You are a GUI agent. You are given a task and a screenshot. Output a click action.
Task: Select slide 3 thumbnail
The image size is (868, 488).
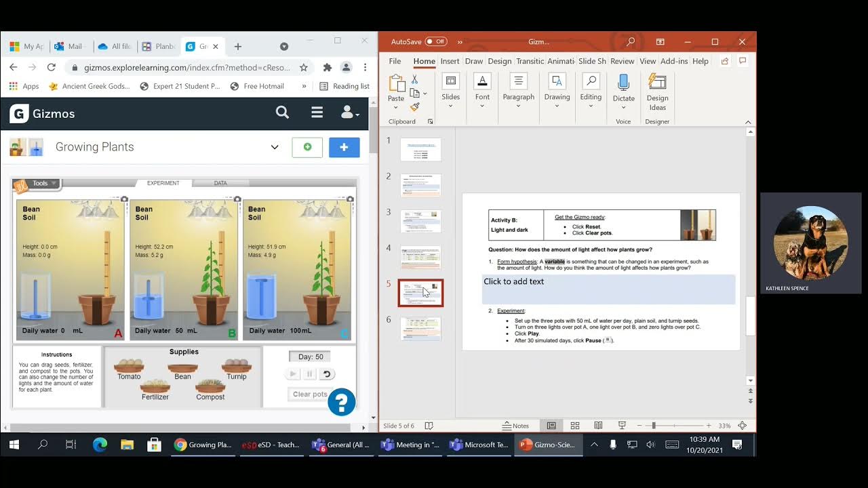tap(420, 221)
